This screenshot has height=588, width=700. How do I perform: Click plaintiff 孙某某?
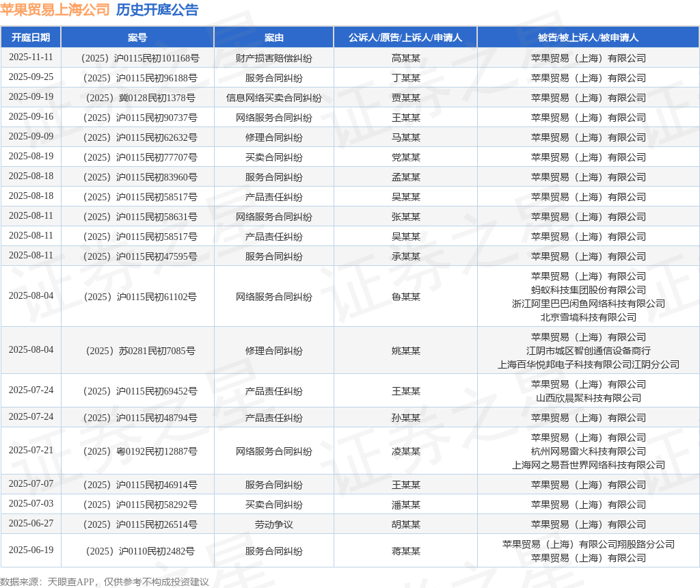[406, 418]
